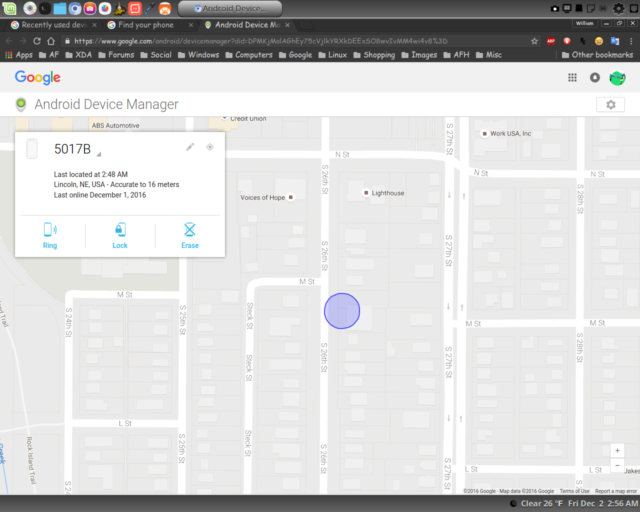
Task: Open the AFH bookmarks folder
Action: point(456,55)
